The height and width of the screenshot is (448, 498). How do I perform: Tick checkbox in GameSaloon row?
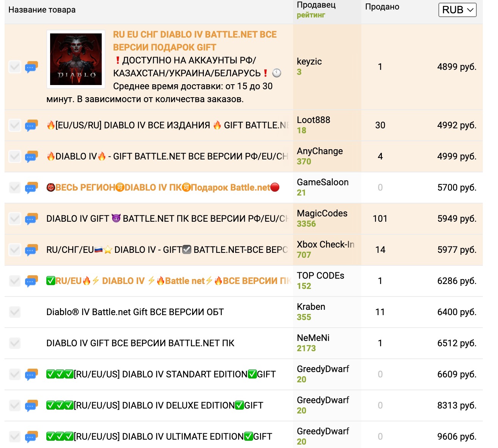15,188
